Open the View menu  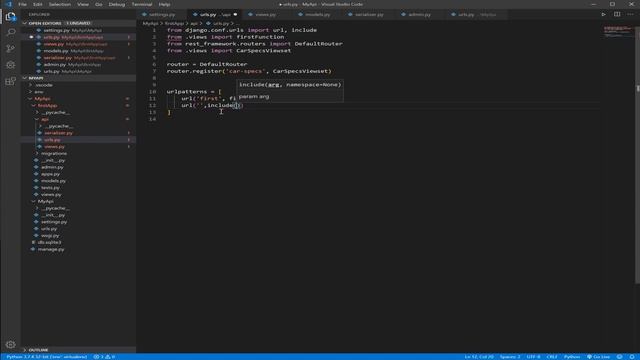point(83,4)
